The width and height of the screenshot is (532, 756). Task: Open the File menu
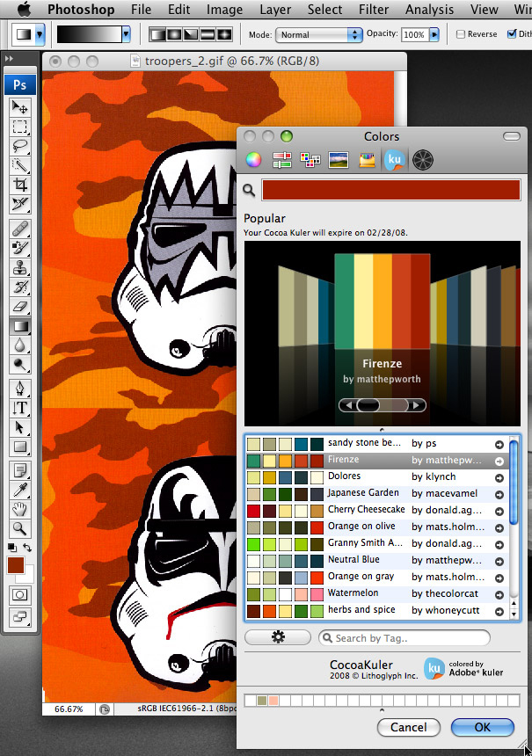(142, 9)
